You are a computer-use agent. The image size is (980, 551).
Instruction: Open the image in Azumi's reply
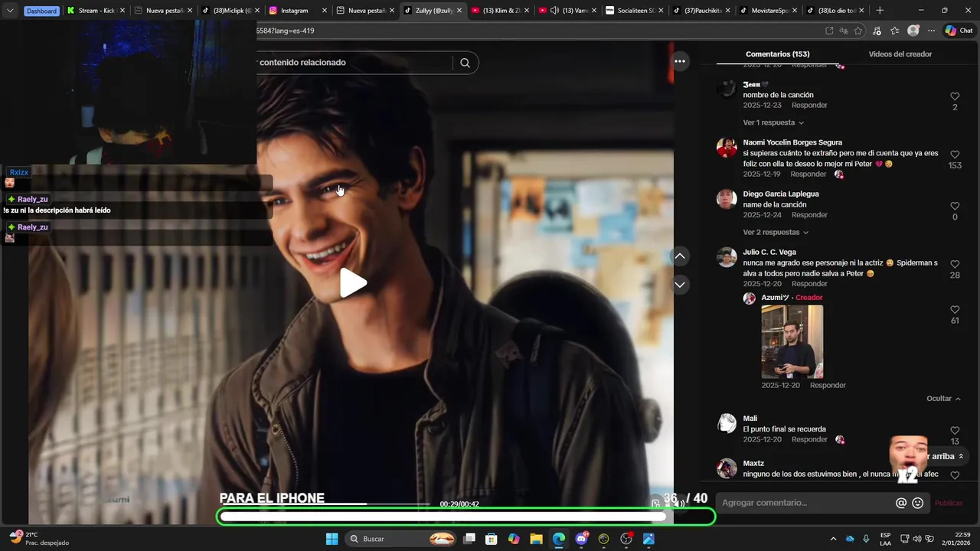point(792,341)
